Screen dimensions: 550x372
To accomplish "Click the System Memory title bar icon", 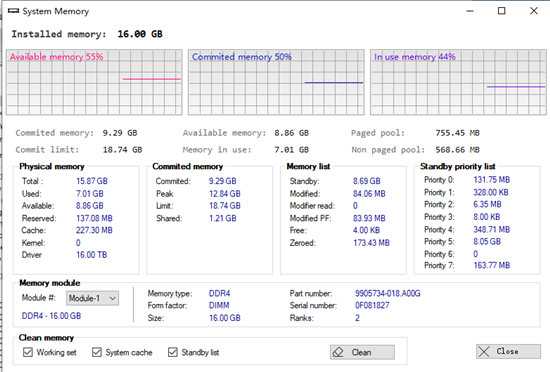I will 13,11.
